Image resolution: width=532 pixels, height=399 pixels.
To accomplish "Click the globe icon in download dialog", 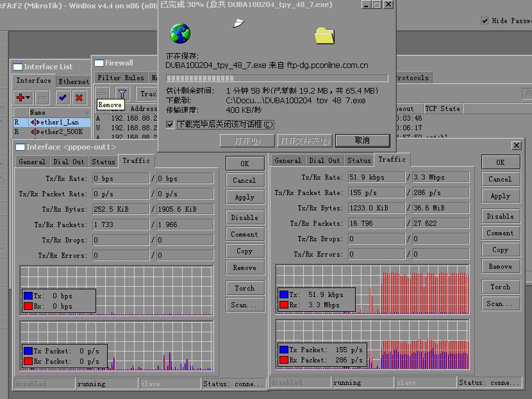I will tap(180, 33).
